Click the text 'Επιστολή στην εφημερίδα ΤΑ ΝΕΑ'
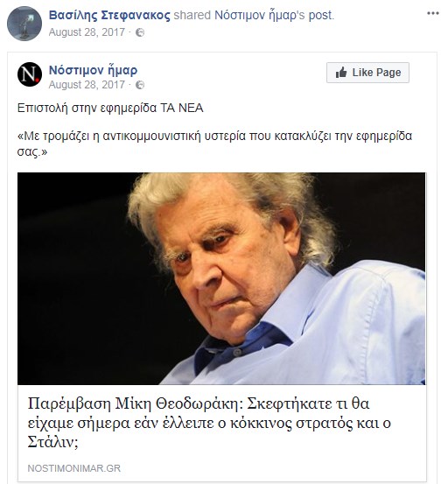The width and height of the screenshot is (448, 484). [x=110, y=108]
